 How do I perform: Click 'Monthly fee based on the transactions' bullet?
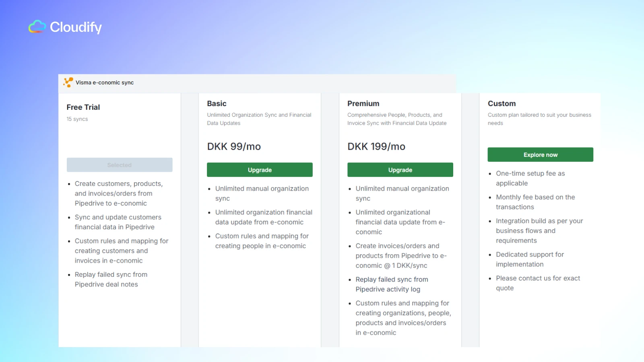[535, 202]
